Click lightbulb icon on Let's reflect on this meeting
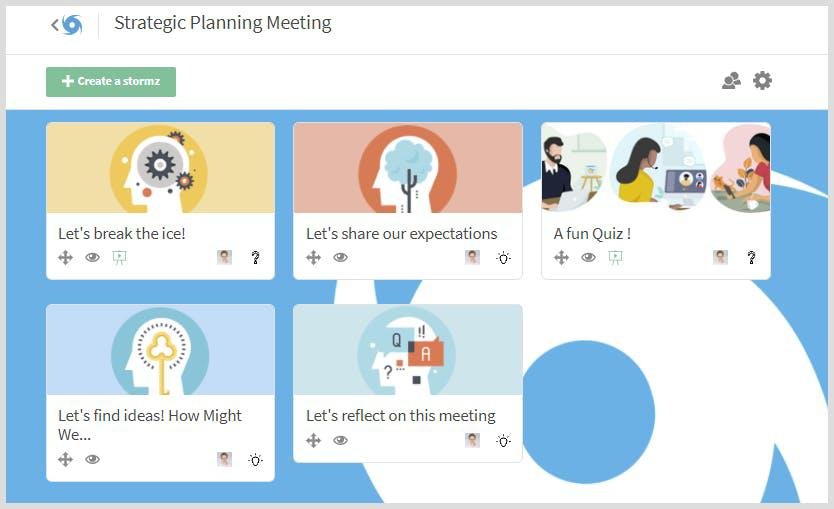The width and height of the screenshot is (834, 509). pos(503,440)
